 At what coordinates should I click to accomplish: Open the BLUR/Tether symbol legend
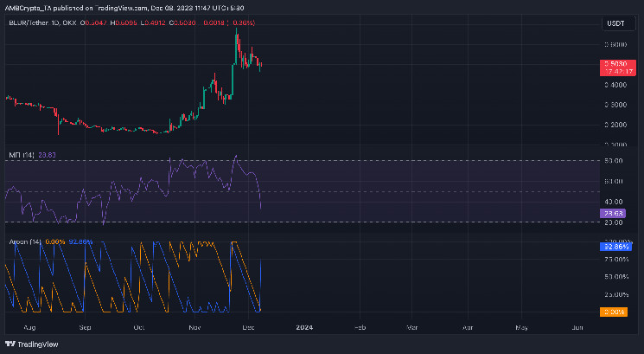click(42, 23)
